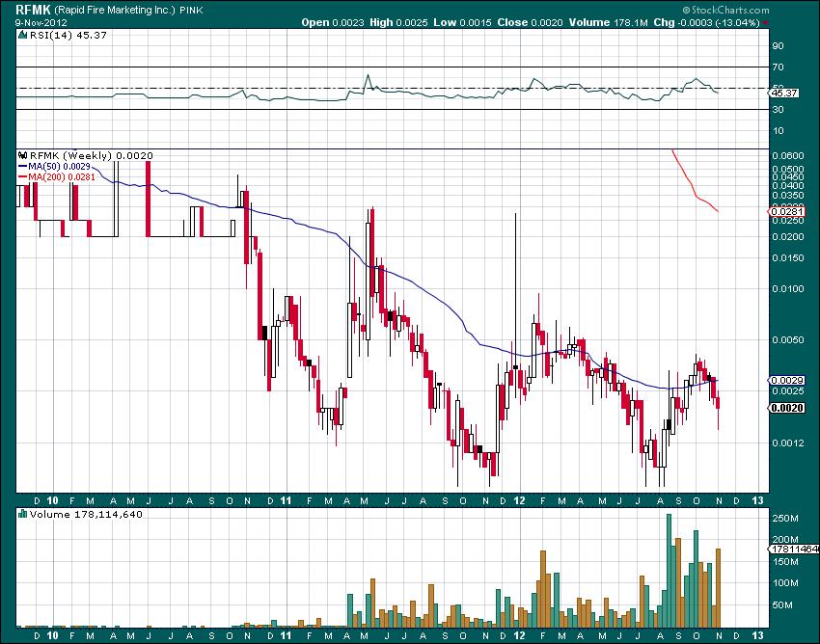Click the RSI axis label 90
820x644 pixels.
(779, 46)
